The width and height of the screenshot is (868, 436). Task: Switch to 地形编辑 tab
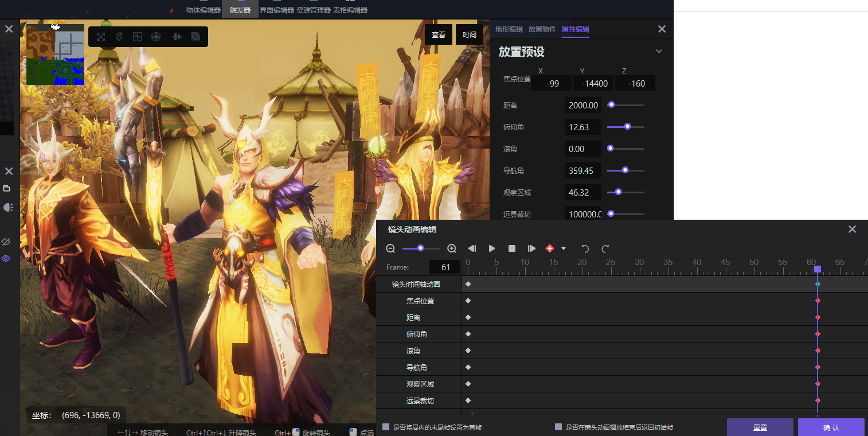(x=509, y=29)
